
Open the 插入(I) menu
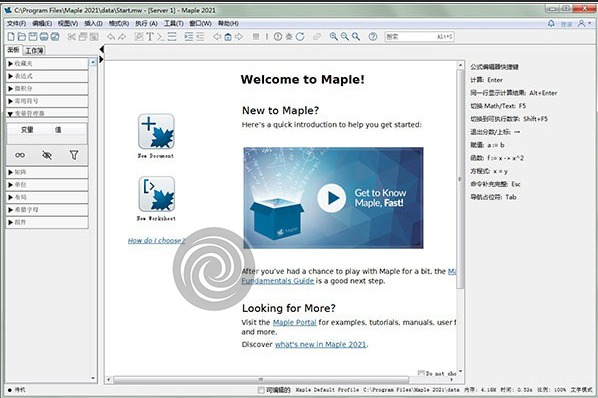coord(93,24)
